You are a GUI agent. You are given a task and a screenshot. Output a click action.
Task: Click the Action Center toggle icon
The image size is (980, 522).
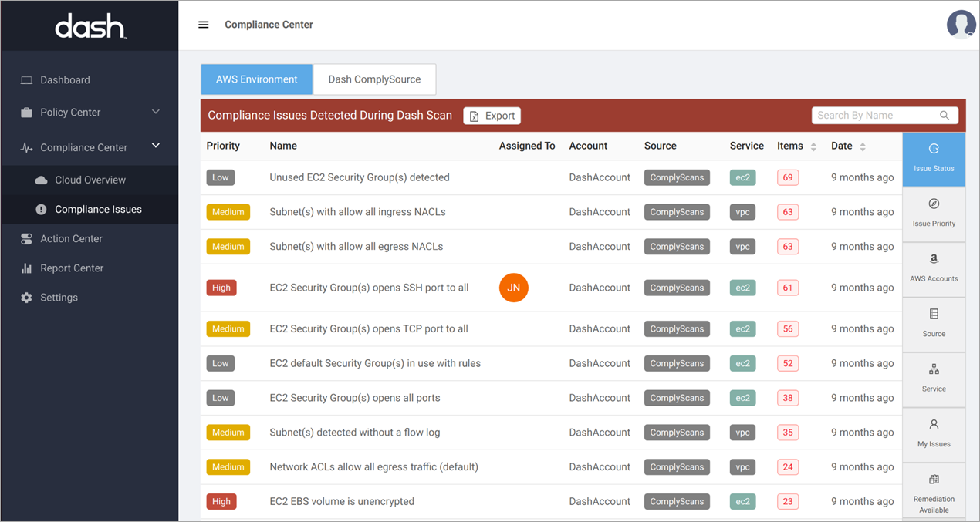pos(26,239)
